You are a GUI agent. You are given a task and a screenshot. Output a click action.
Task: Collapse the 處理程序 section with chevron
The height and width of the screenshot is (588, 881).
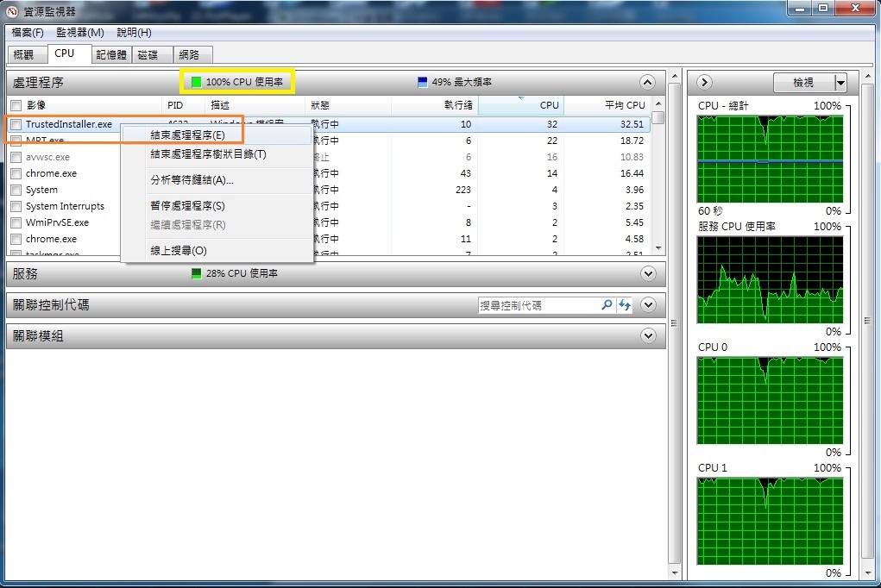(x=647, y=83)
